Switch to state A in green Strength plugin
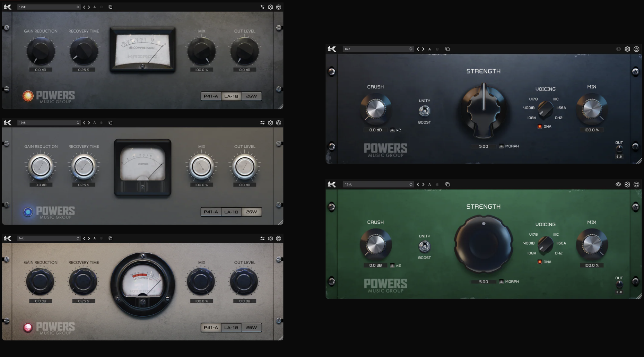The image size is (644, 357). pyautogui.click(x=430, y=184)
